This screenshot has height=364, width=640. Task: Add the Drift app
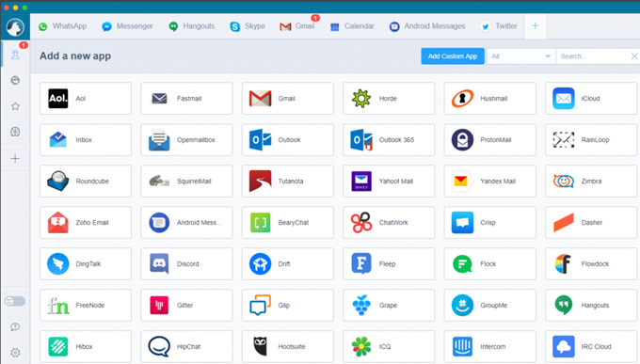click(288, 263)
